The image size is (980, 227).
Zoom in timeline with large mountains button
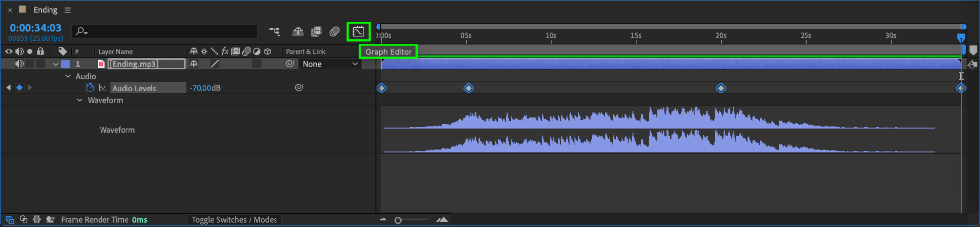coord(442,220)
